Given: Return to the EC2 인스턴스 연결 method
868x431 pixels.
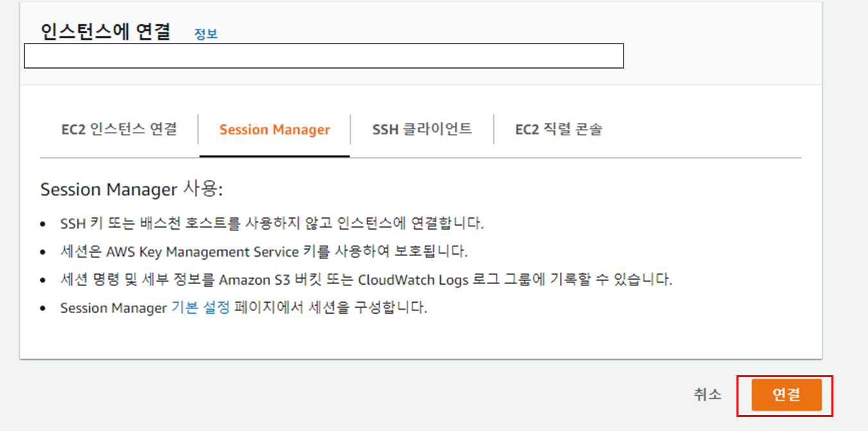Looking at the screenshot, I should point(118,129).
